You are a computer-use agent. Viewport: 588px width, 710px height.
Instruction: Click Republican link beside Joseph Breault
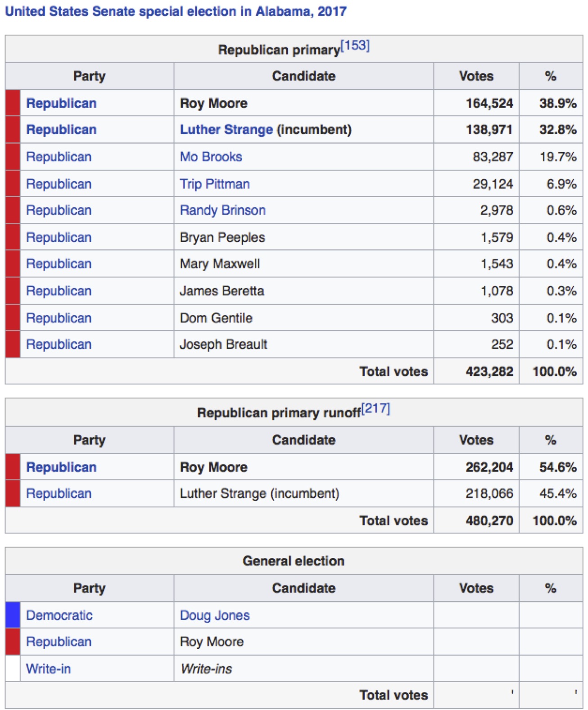(59, 344)
